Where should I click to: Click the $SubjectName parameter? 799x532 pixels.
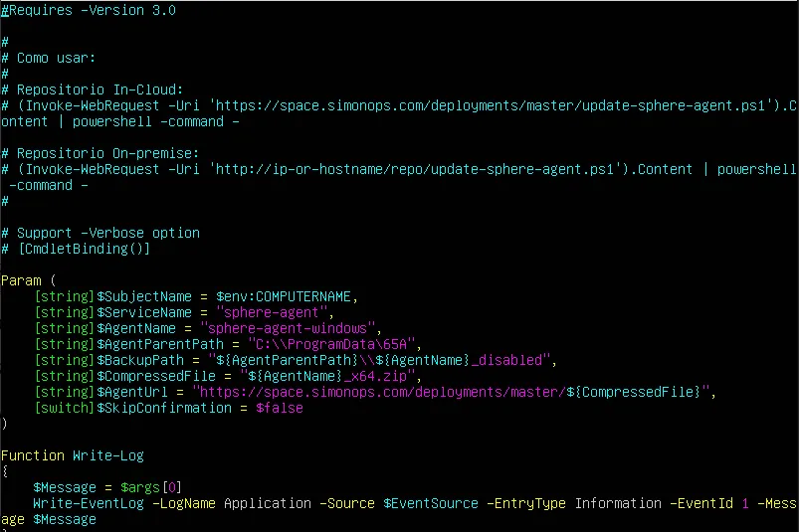tap(144, 296)
